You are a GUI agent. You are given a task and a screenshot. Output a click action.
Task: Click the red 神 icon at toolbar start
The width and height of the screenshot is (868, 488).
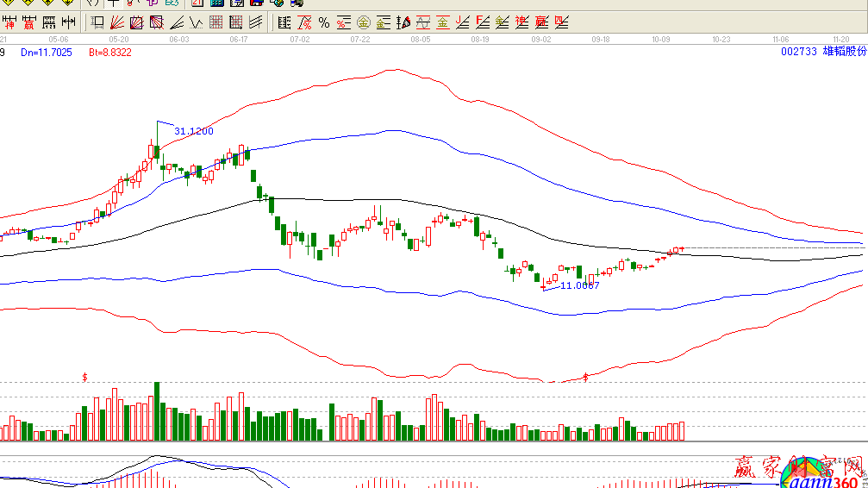[9, 22]
